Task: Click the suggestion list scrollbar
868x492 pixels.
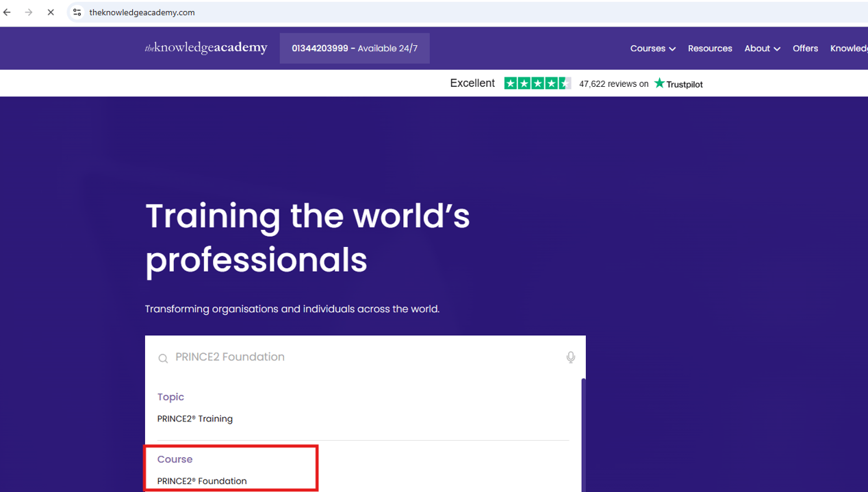Action: click(583, 435)
